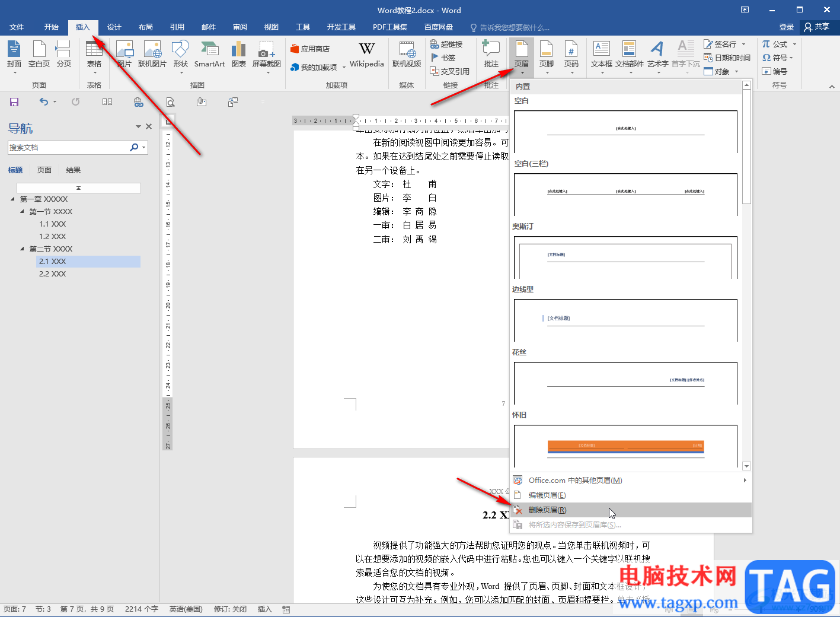Viewport: 840px width, 617px height.
Task: Insert an online video (联机视频)
Action: tap(407, 55)
